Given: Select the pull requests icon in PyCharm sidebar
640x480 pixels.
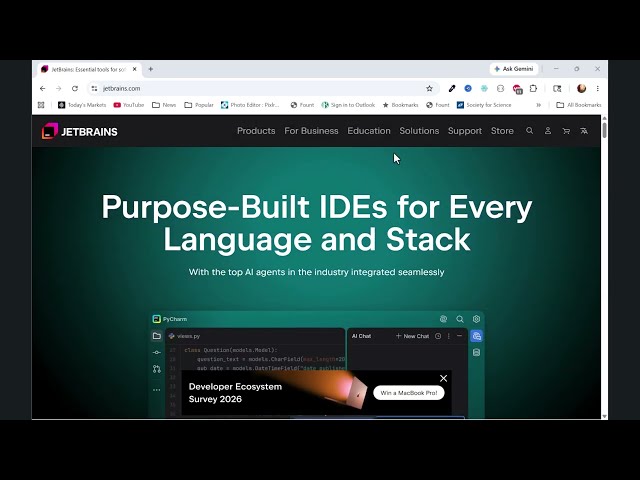Looking at the screenshot, I should pyautogui.click(x=157, y=369).
